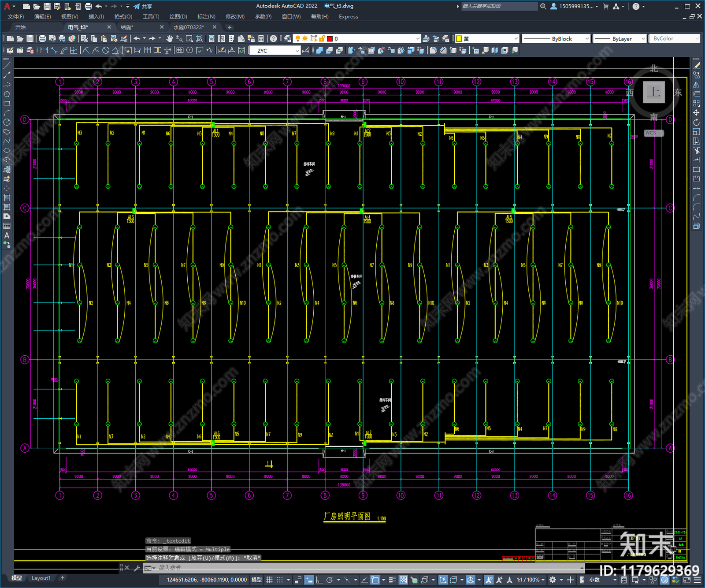705x588 pixels.
Task: Select the Circle draw tool
Action: pyautogui.click(x=7, y=122)
